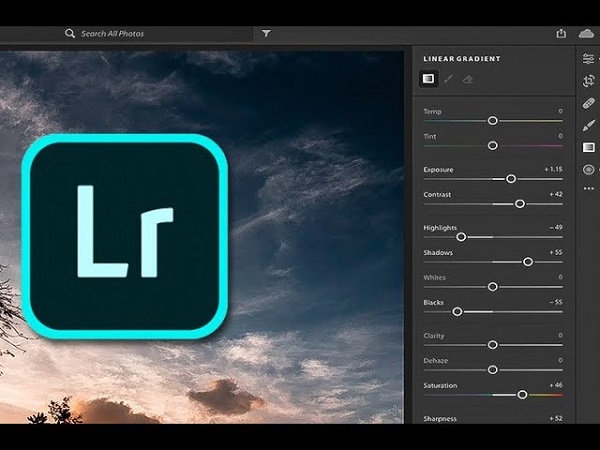600x450 pixels.
Task: Click the Exposure slider handle
Action: pyautogui.click(x=511, y=179)
